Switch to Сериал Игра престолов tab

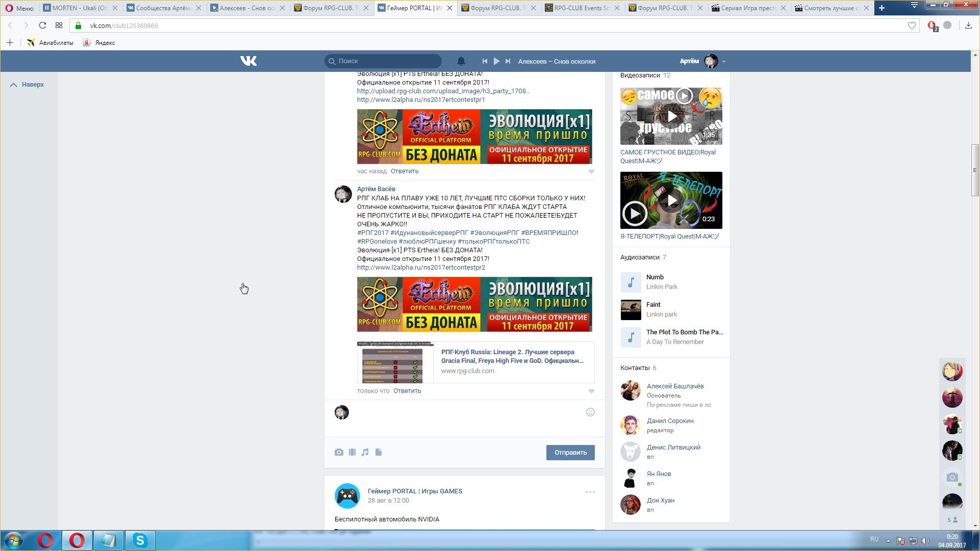click(749, 8)
